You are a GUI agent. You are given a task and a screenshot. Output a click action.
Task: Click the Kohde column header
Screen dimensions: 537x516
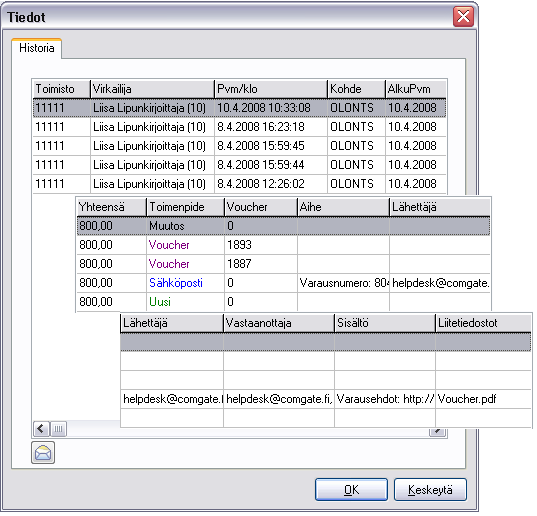(356, 89)
